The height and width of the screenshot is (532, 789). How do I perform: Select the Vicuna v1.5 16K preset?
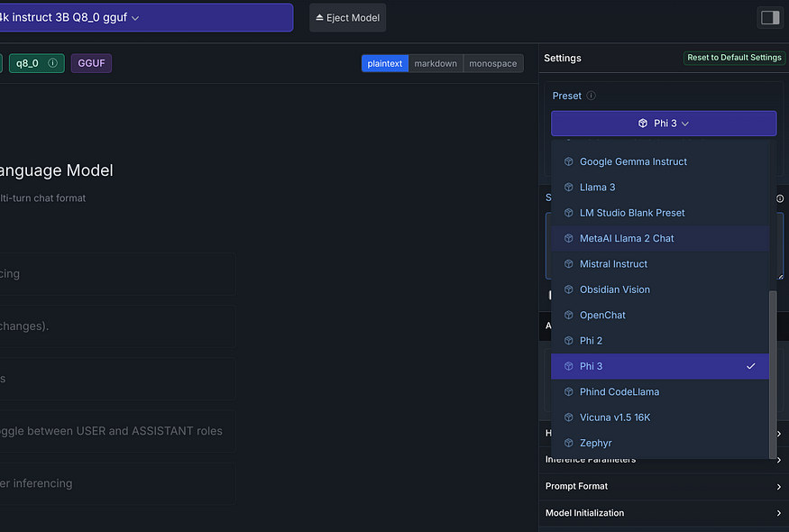tap(660, 417)
